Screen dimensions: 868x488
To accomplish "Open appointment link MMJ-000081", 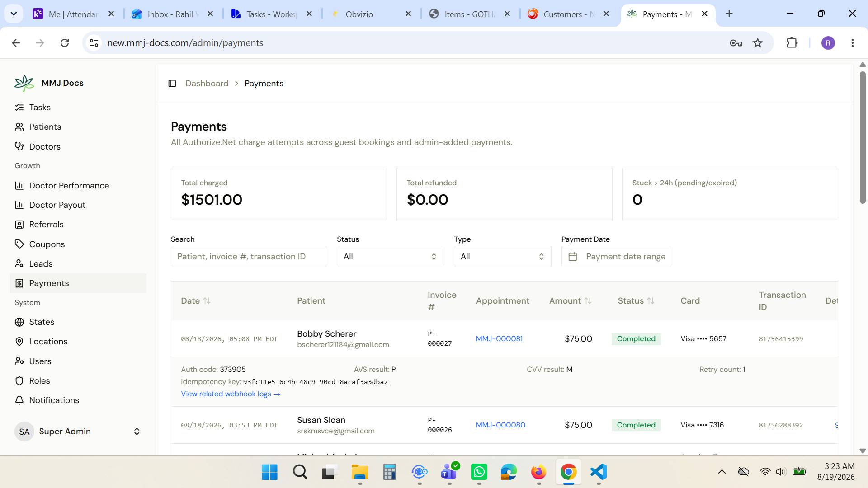I will point(499,339).
